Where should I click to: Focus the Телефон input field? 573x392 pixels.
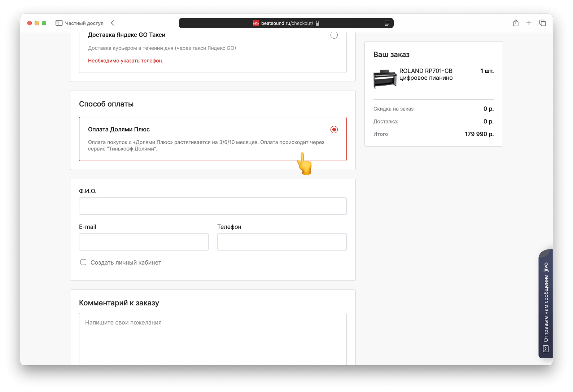(x=282, y=242)
